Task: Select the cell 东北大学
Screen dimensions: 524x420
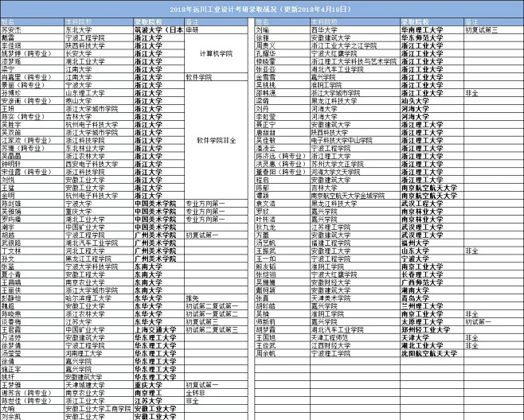Action: [99, 29]
